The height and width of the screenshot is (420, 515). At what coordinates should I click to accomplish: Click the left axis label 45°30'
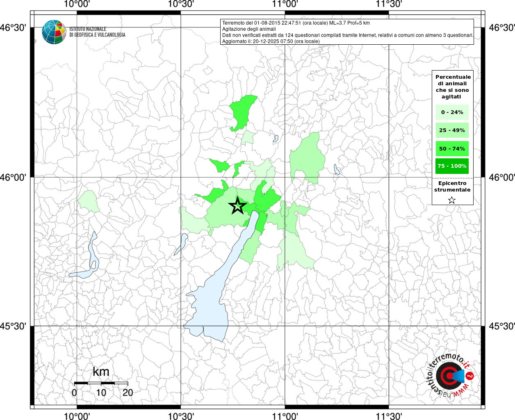(x=14, y=326)
